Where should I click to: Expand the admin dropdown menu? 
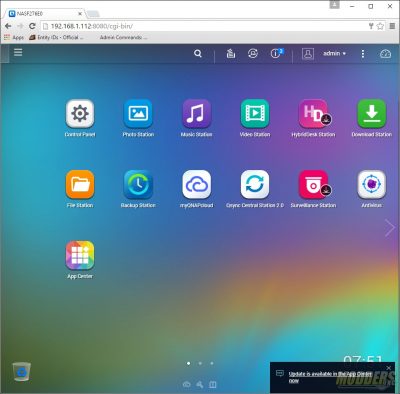(x=334, y=53)
